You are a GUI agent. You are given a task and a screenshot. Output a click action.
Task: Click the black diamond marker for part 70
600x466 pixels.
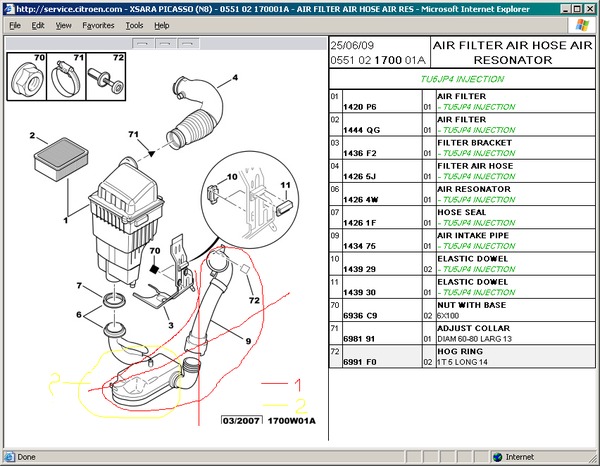pos(154,269)
